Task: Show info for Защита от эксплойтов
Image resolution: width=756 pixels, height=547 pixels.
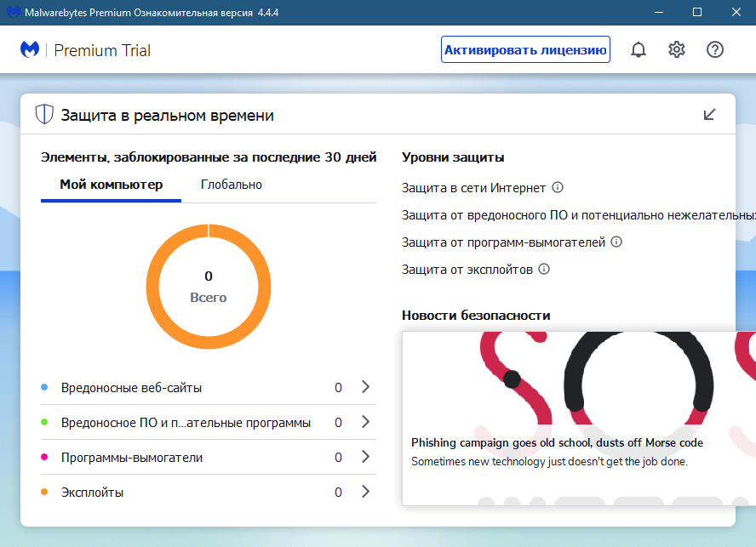Action: pyautogui.click(x=544, y=269)
